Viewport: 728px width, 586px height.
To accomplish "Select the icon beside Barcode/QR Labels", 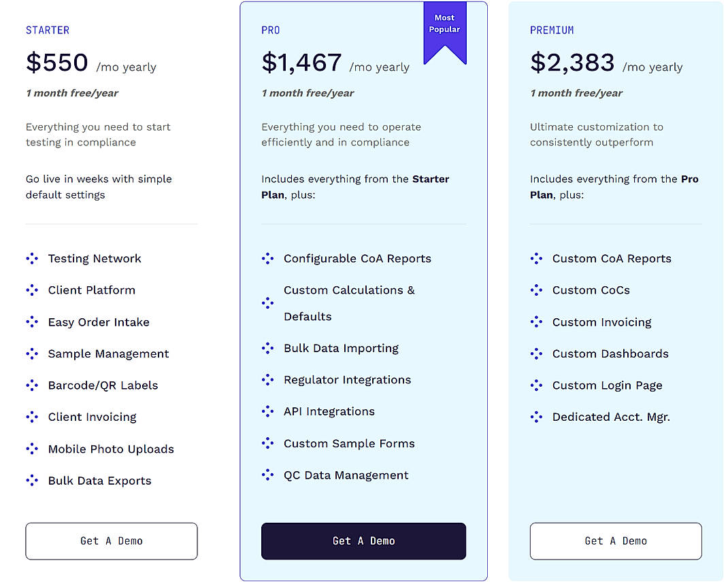I will click(x=32, y=385).
